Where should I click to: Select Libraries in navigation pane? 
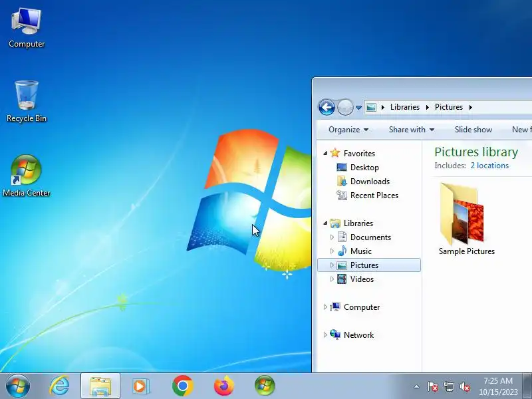358,223
